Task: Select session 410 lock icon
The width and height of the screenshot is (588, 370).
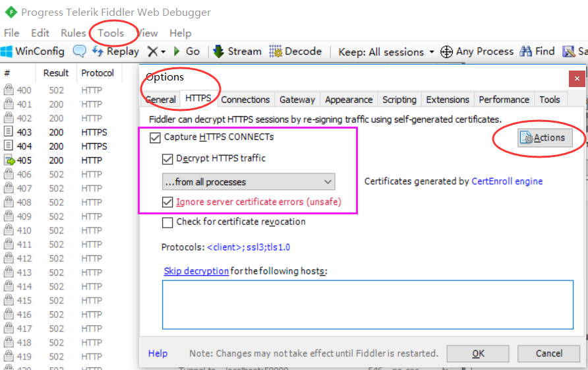Action: click(9, 230)
